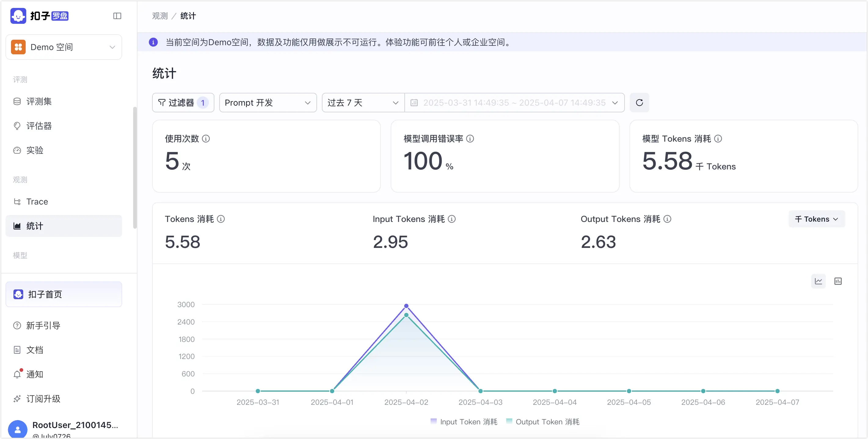
Task: Click the refresh button
Action: point(639,102)
